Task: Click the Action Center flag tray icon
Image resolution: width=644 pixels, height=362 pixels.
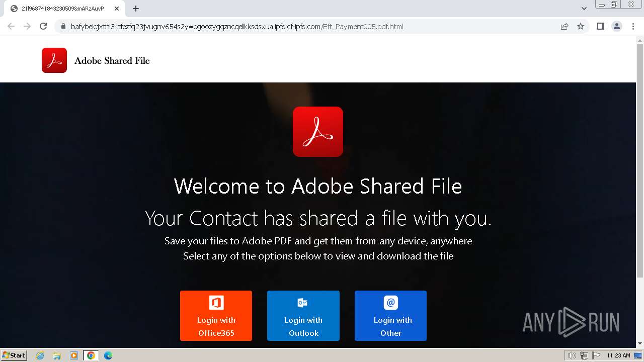Action: click(x=596, y=355)
